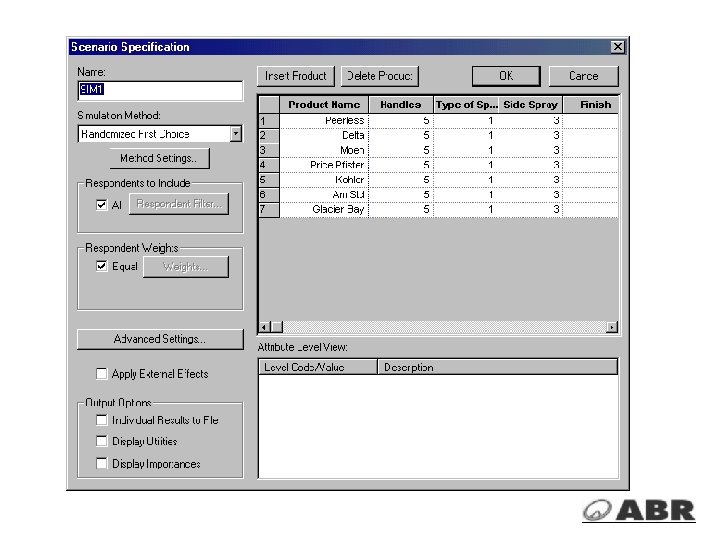Click the Am Std product name cell
The width and height of the screenshot is (720, 540).
324,195
